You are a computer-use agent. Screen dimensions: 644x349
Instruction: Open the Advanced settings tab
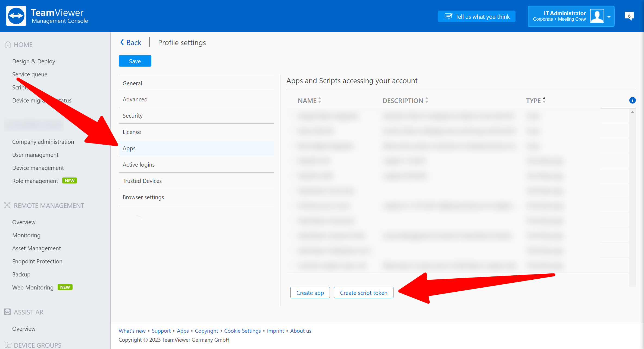click(x=196, y=99)
